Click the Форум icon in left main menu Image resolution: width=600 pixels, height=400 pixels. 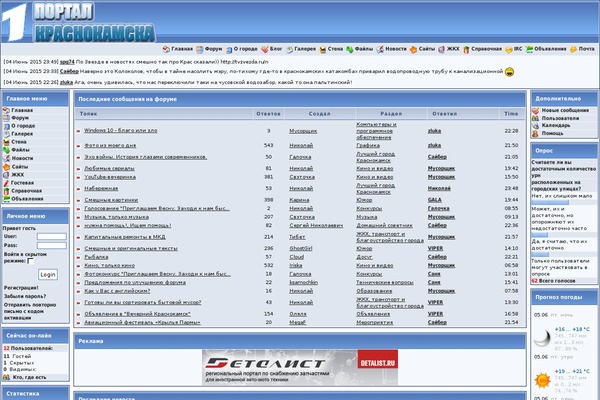click(6, 118)
